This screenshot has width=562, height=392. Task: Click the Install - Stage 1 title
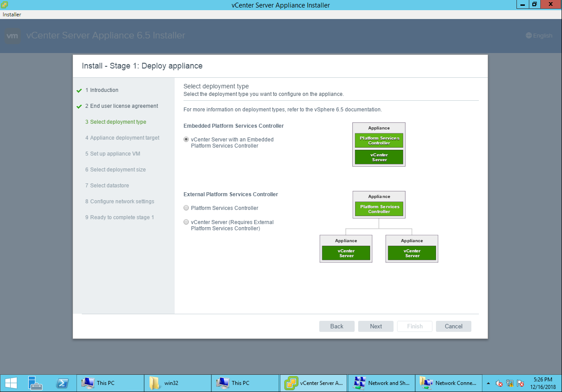[142, 66]
